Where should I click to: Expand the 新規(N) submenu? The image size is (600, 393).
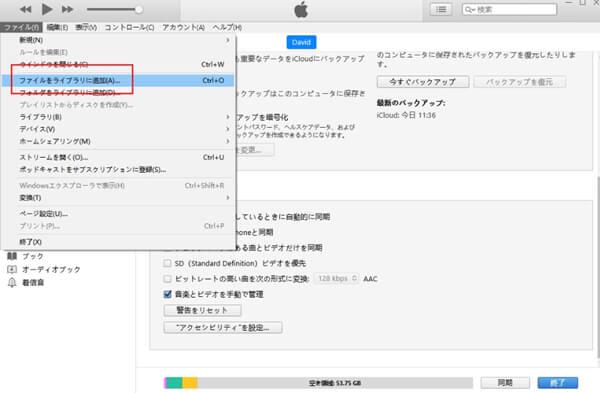coord(119,40)
